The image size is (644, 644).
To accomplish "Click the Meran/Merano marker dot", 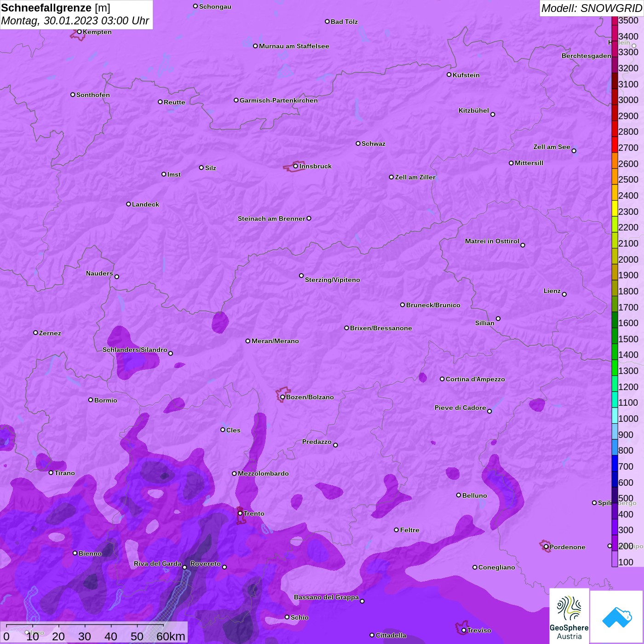I will coord(248,341).
